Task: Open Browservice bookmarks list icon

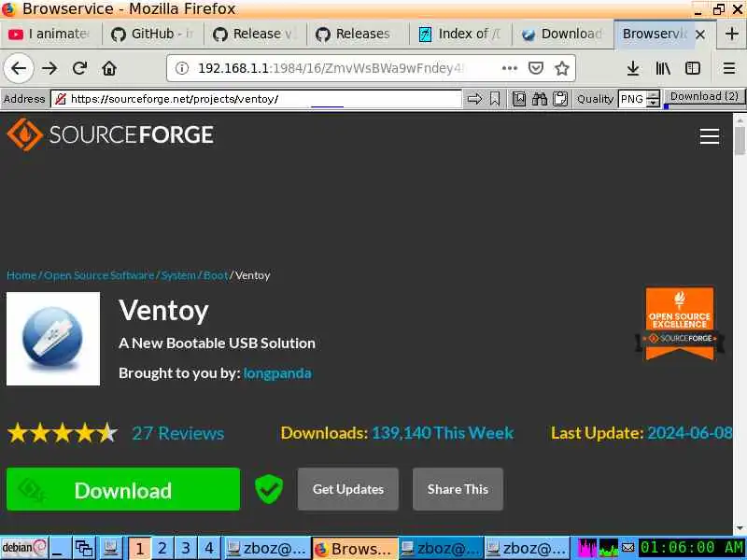Action: point(519,99)
